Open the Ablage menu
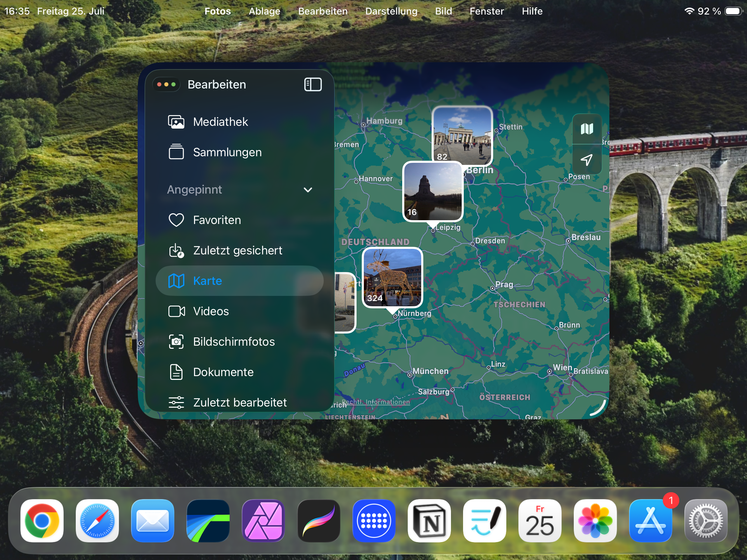Screen dimensions: 747x560 (x=264, y=11)
